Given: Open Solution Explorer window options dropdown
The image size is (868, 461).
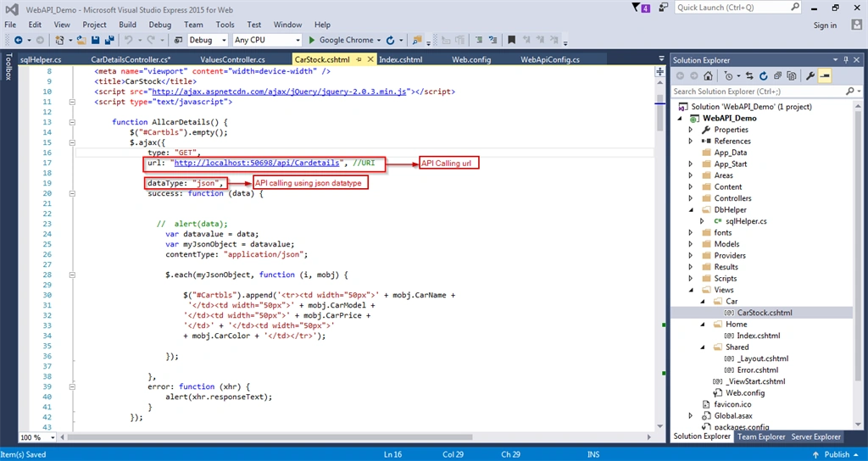Looking at the screenshot, I should (835, 60).
